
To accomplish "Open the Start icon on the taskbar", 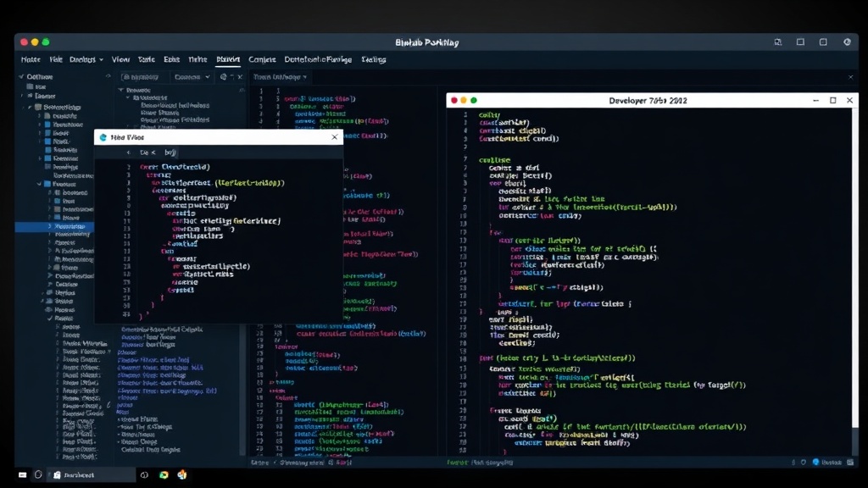I will pyautogui.click(x=22, y=474).
